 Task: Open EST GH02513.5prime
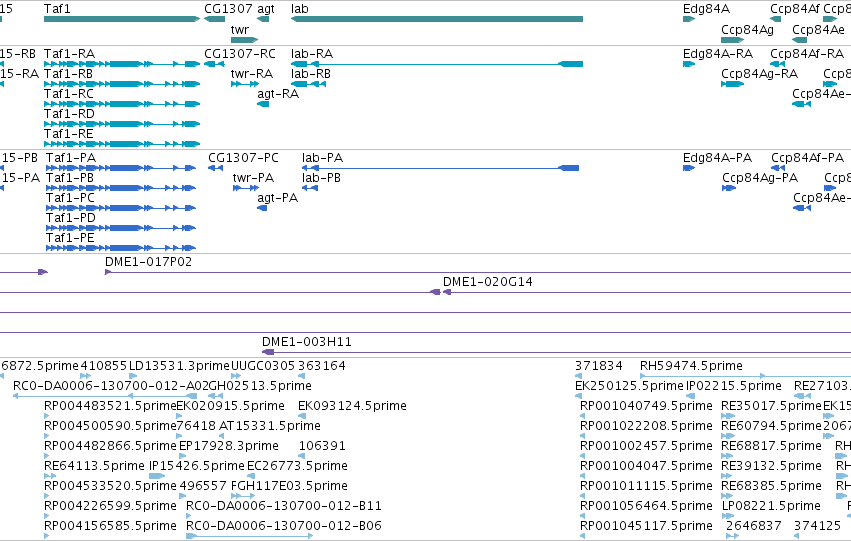pyautogui.click(x=260, y=386)
